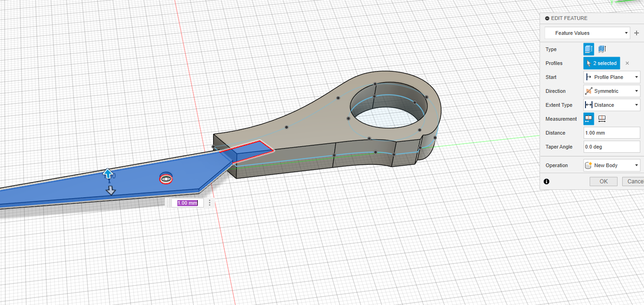This screenshot has height=305, width=644.
Task: Click the Direction label text
Action: [556, 91]
